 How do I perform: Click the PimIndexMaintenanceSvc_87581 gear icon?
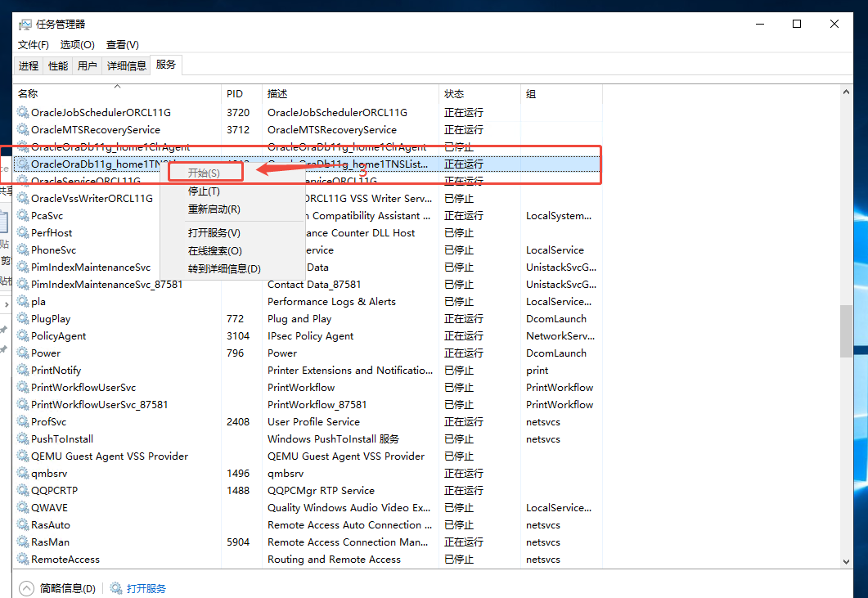pyautogui.click(x=23, y=284)
